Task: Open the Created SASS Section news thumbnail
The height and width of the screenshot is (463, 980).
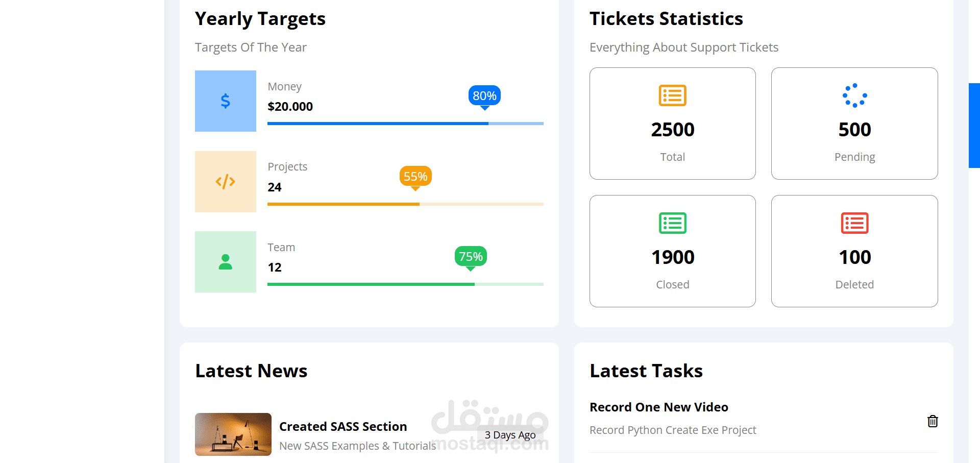Action: pyautogui.click(x=233, y=434)
